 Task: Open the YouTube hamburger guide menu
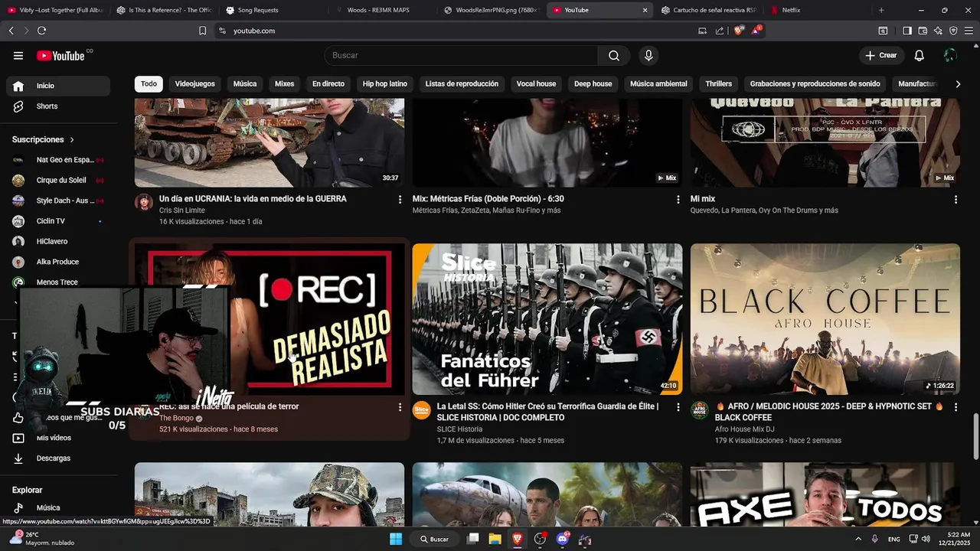click(18, 55)
